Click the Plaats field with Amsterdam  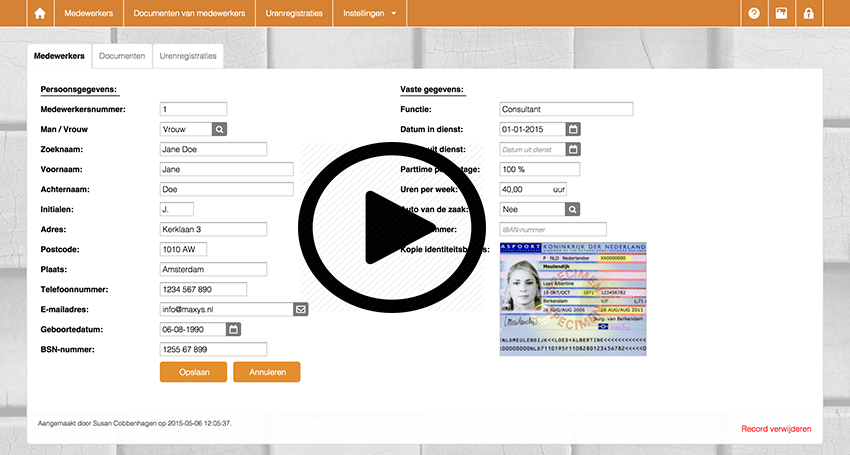[214, 270]
